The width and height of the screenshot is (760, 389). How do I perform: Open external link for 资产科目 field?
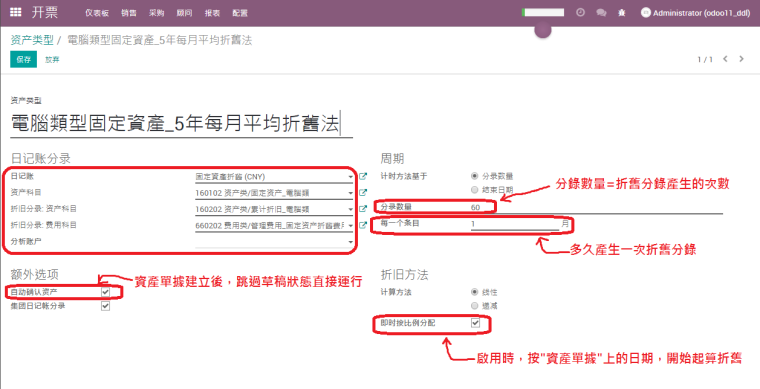pos(363,192)
